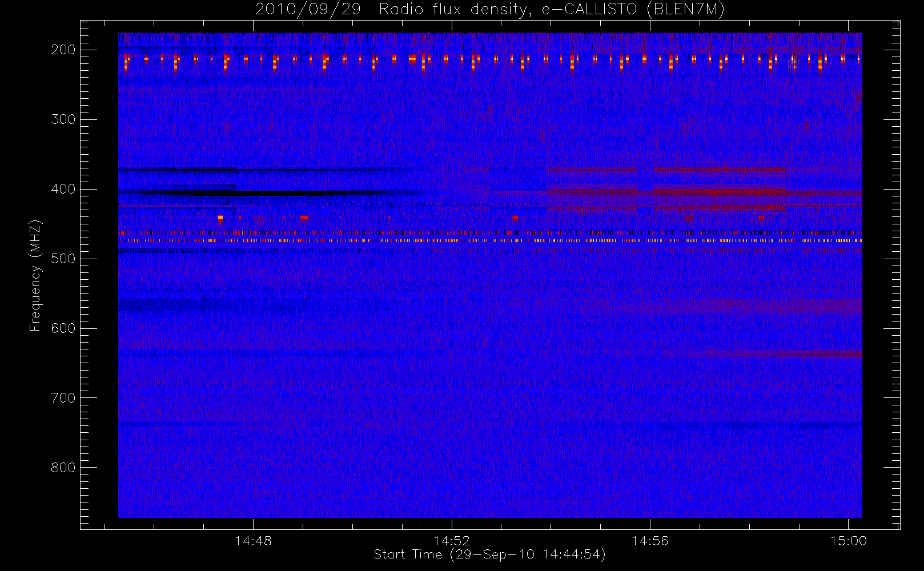Click the 800 frequency tick label

pyautogui.click(x=63, y=468)
